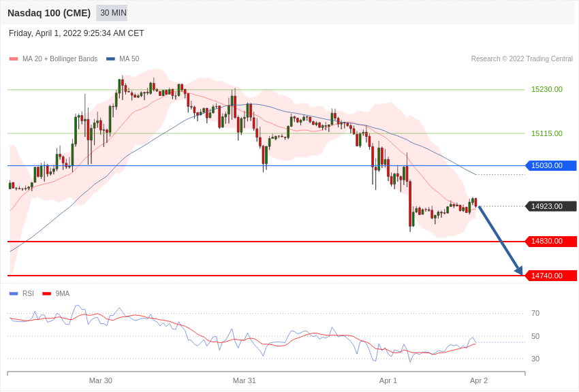Click the Apr 1 date axis label

388,380
